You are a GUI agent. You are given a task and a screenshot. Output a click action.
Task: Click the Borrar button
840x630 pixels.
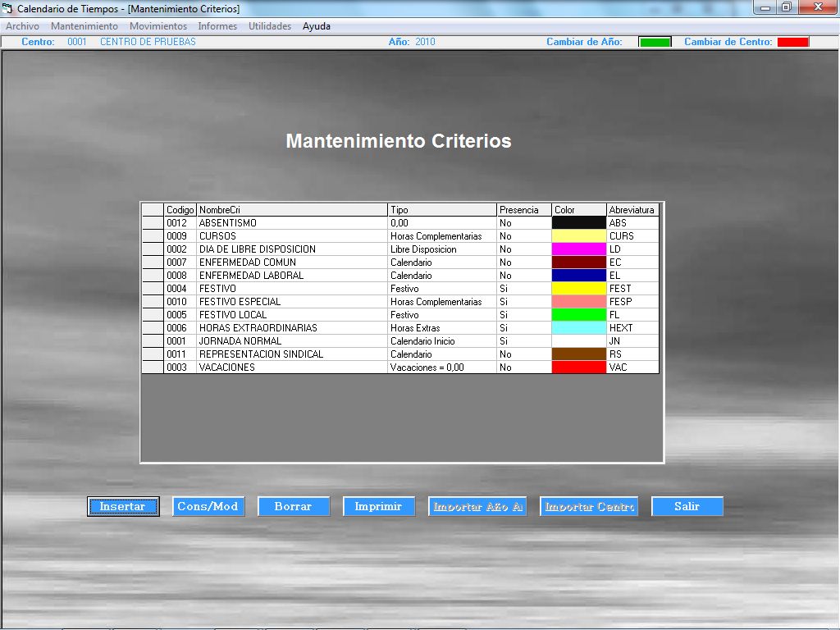point(294,506)
